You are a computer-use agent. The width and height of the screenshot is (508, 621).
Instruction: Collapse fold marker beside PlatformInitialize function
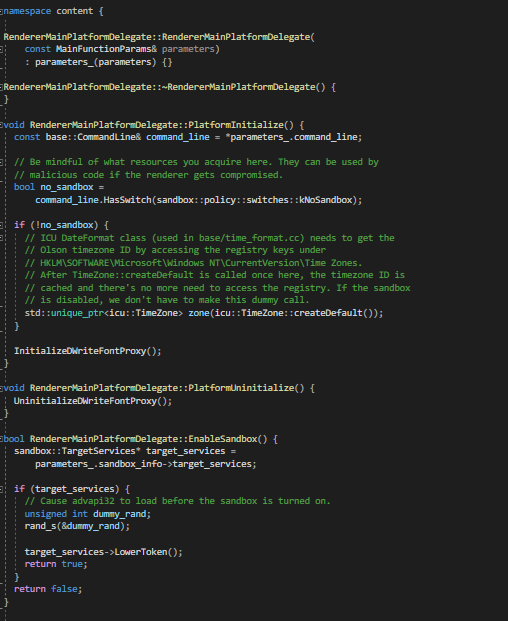pos(1,125)
